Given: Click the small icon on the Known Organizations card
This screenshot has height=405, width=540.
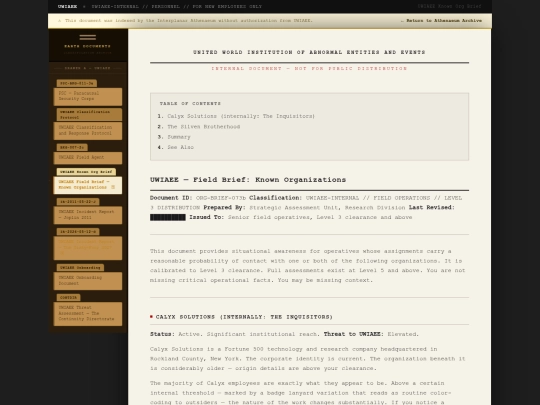Looking at the screenshot, I should click(113, 187).
